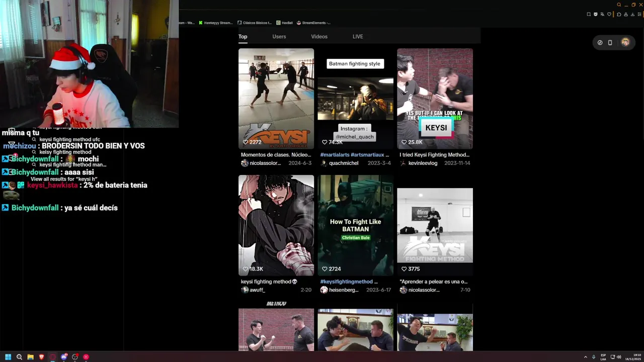This screenshot has width=644, height=362.
Task: Click the translate page icon
Action: click(602, 14)
